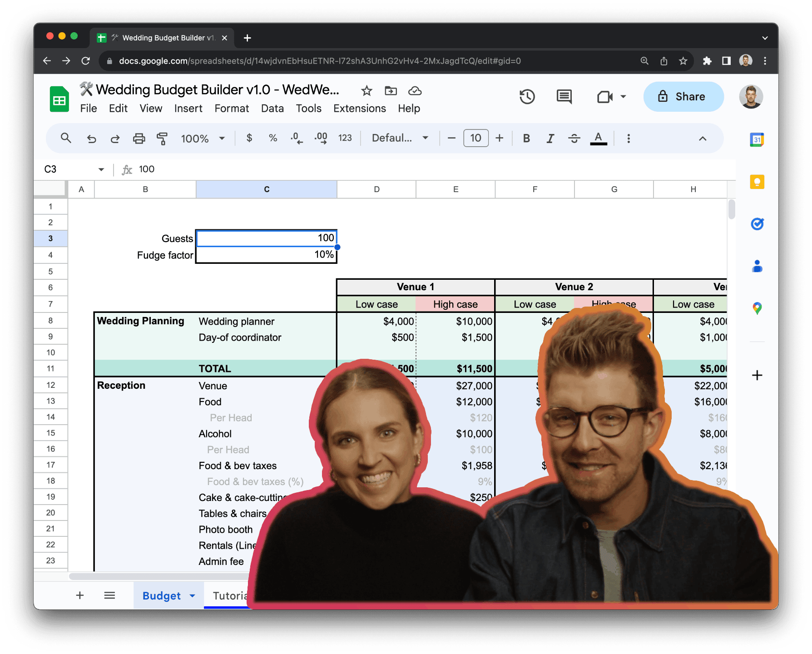Image resolution: width=812 pixels, height=654 pixels.
Task: Toggle italic formatting
Action: click(550, 138)
